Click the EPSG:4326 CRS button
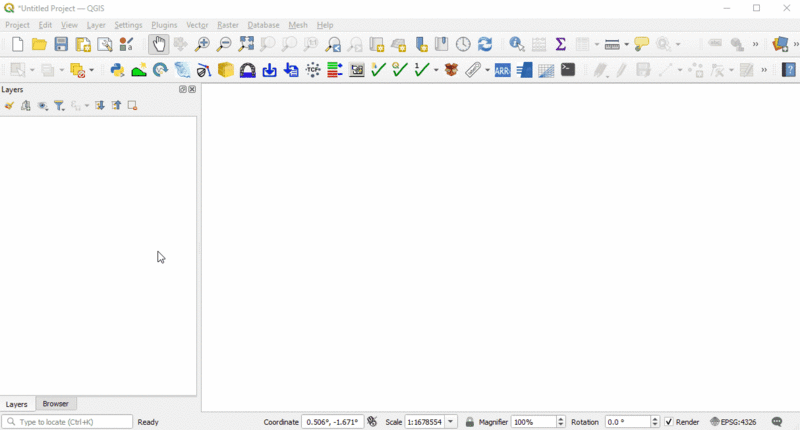This screenshot has width=800, height=430. click(733, 422)
